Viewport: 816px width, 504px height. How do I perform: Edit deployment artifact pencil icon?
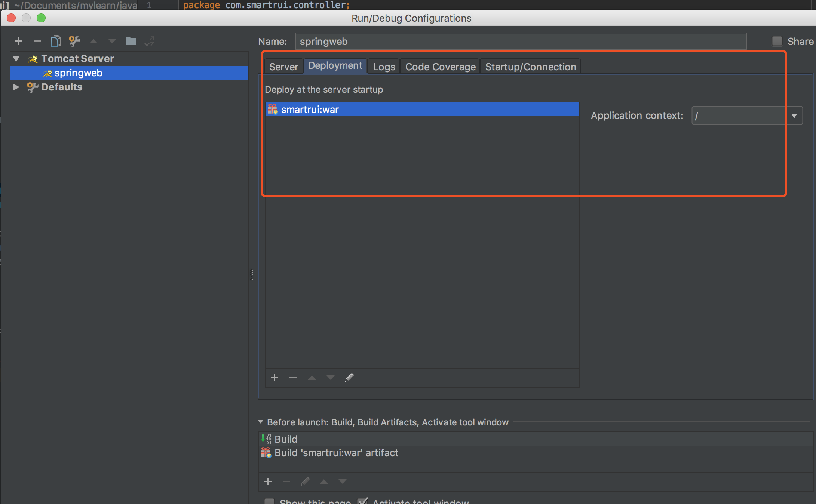349,378
